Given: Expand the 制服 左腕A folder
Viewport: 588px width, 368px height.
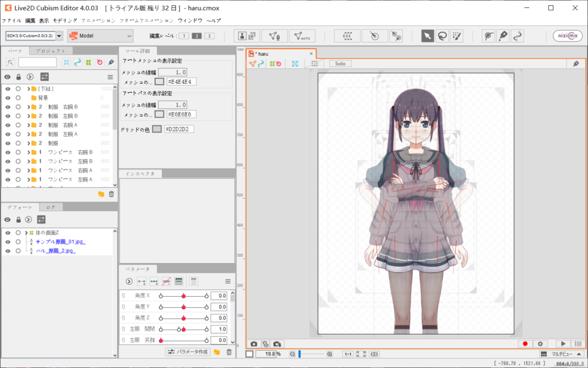Looking at the screenshot, I should [x=29, y=134].
